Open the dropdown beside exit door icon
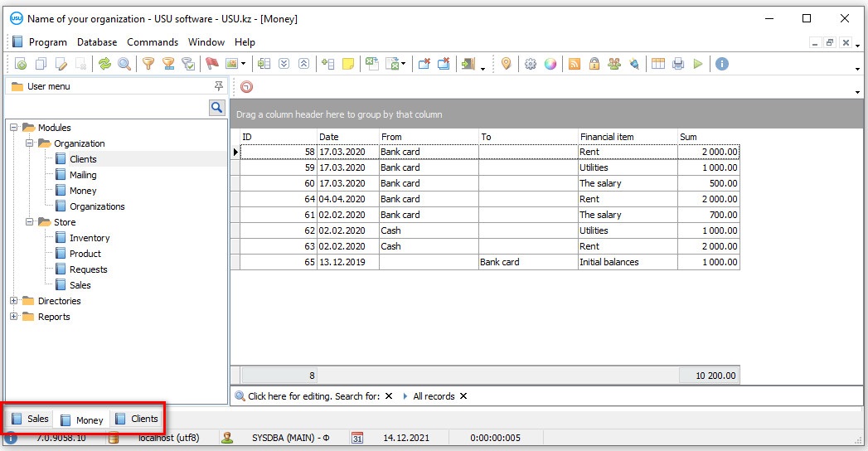Screen dimensions: 868x451 [482, 69]
